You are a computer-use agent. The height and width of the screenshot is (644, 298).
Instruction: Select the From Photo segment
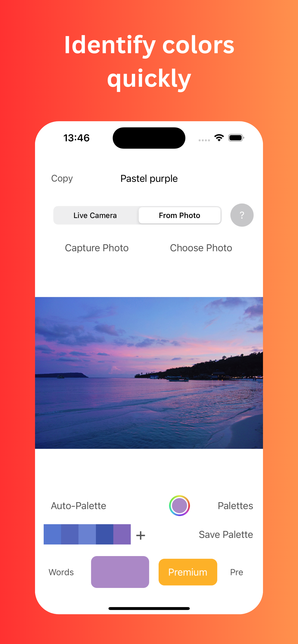coord(179,215)
